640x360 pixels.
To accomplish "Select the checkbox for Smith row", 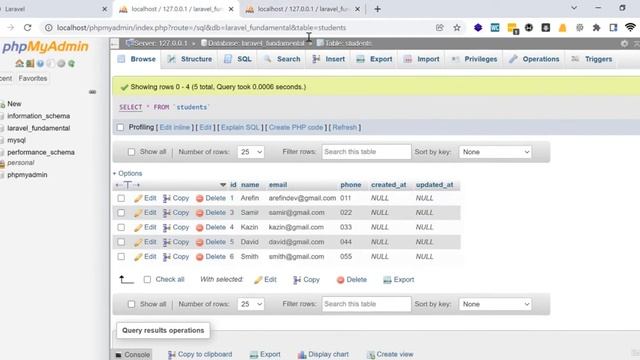I will [x=121, y=257].
